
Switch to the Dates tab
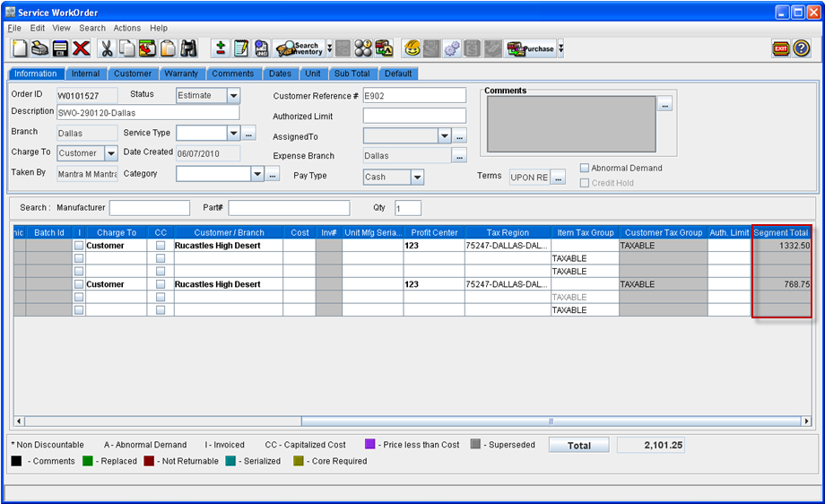pos(280,74)
